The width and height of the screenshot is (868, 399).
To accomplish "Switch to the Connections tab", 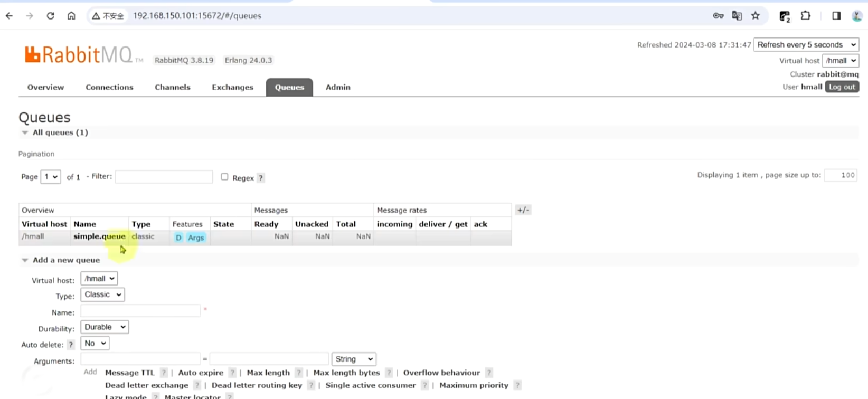I will (x=109, y=87).
